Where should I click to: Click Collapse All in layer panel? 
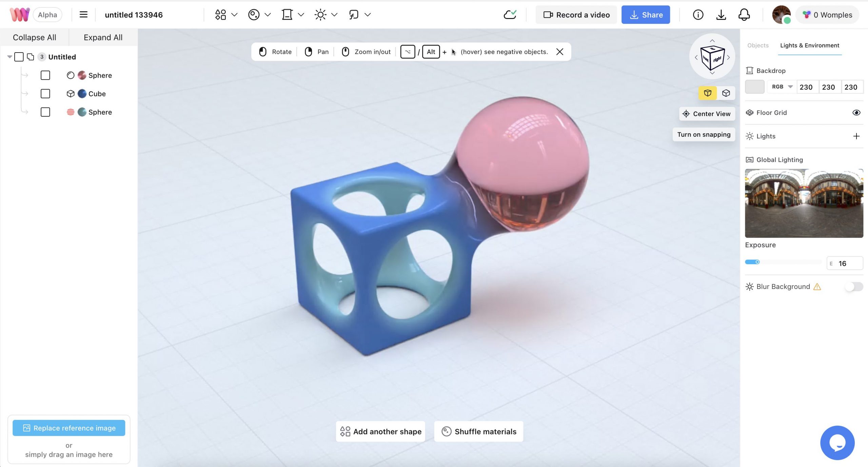(x=35, y=37)
